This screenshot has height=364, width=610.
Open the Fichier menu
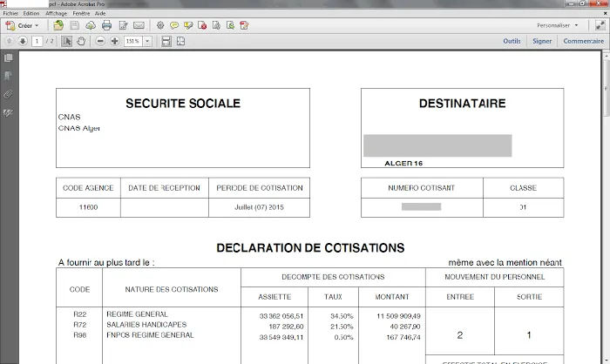10,14
